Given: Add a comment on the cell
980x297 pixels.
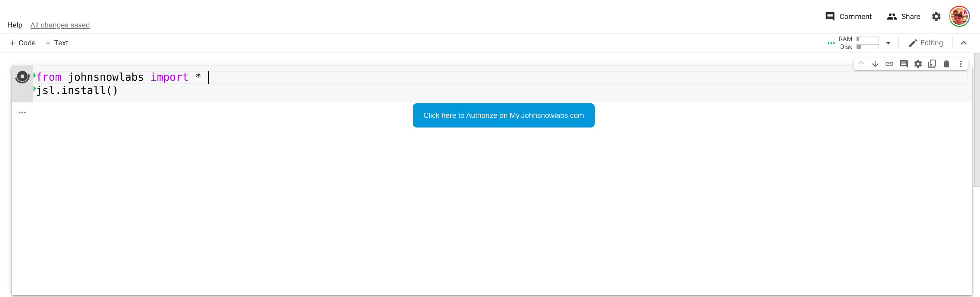Looking at the screenshot, I should tap(904, 64).
